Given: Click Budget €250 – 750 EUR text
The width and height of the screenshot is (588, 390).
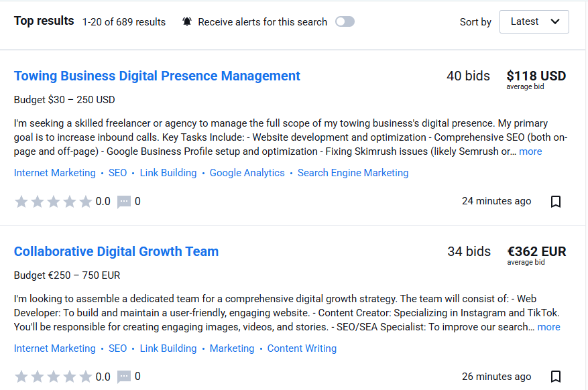Looking at the screenshot, I should (x=67, y=275).
